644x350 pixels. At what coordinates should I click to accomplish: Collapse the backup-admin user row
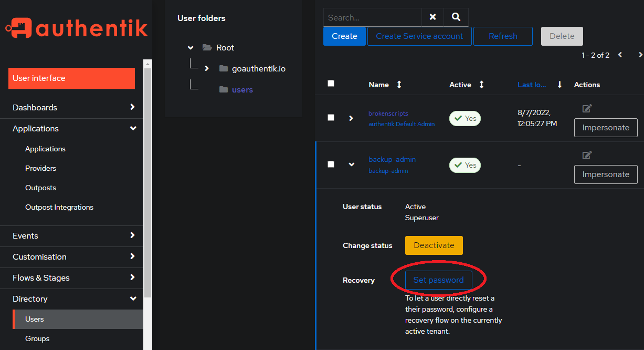coord(352,164)
